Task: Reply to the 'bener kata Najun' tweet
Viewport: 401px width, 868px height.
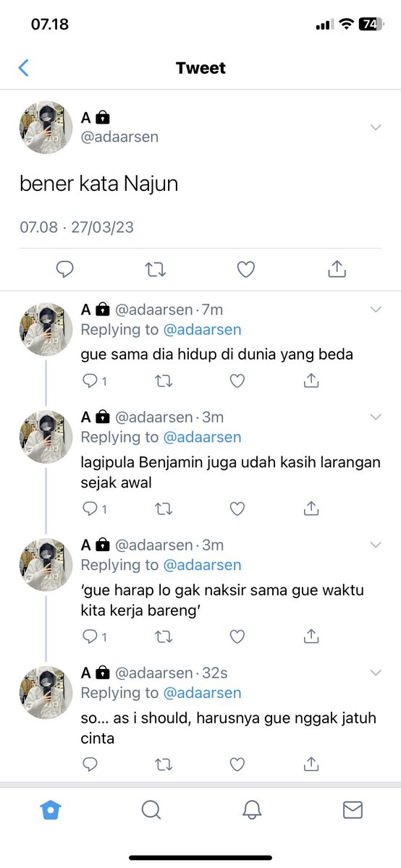Action: pos(65,270)
